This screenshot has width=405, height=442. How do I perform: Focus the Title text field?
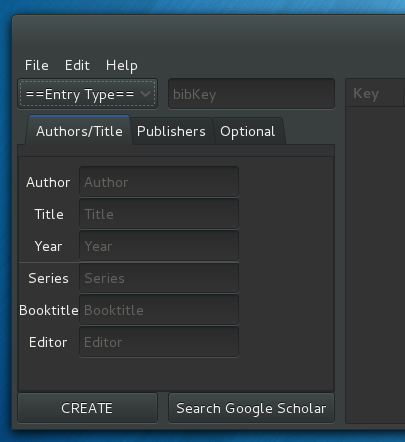coord(159,214)
